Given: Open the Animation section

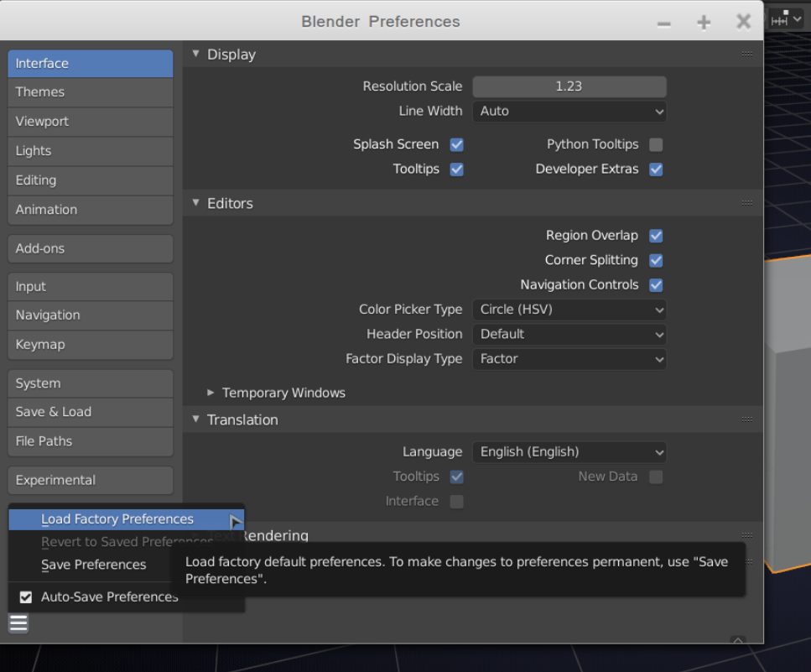Looking at the screenshot, I should tap(91, 210).
